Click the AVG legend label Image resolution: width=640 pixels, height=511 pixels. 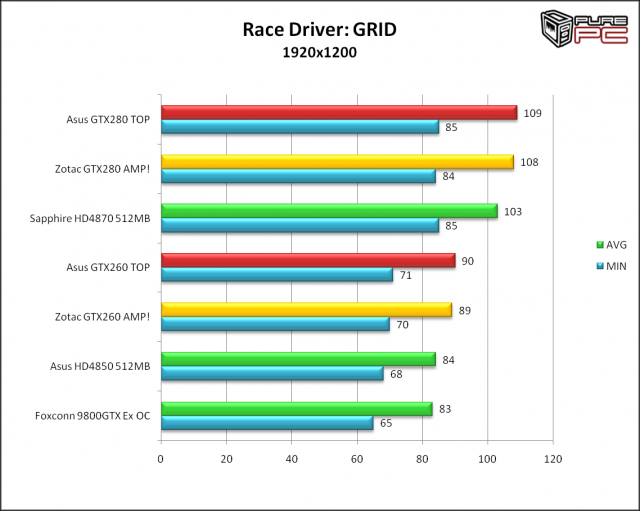616,245
